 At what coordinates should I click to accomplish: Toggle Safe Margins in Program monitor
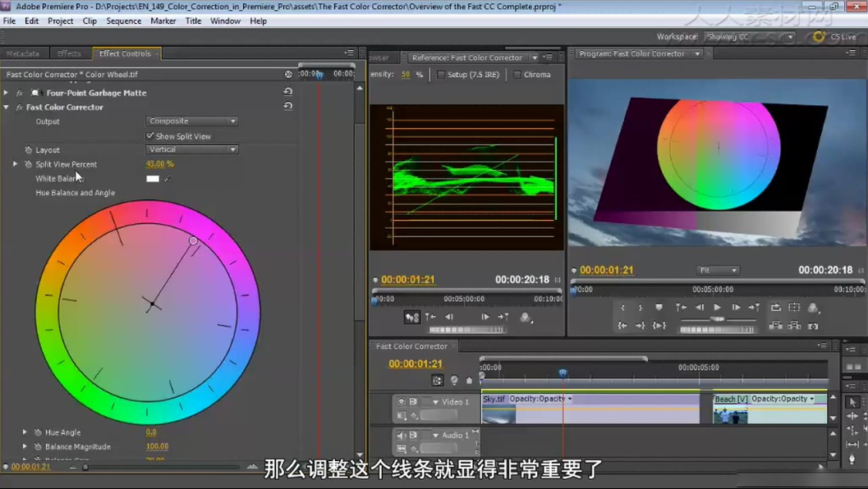(x=794, y=308)
